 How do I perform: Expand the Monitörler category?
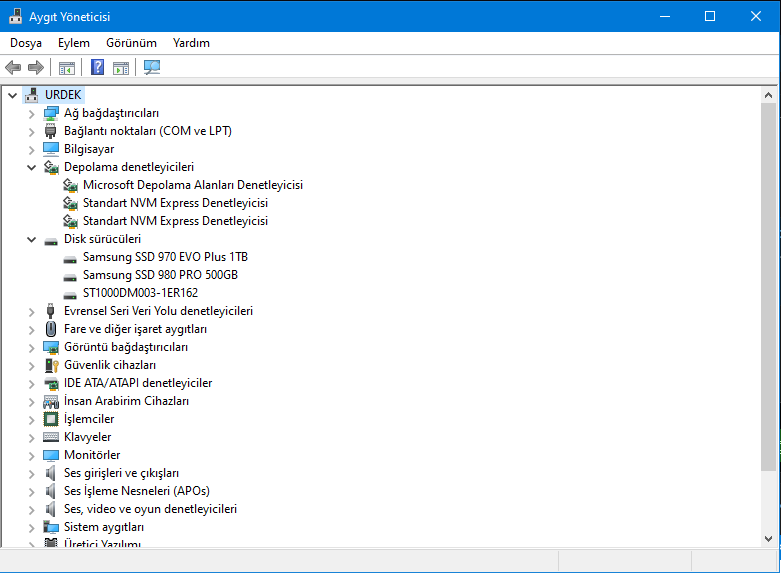coord(31,455)
